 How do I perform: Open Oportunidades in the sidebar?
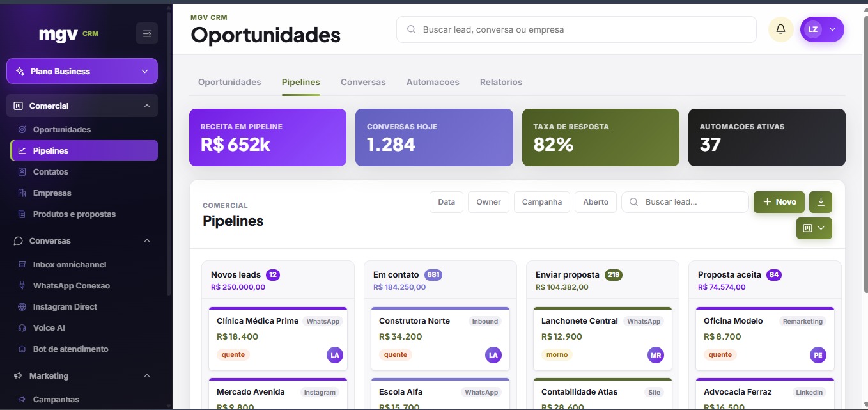(x=84, y=129)
